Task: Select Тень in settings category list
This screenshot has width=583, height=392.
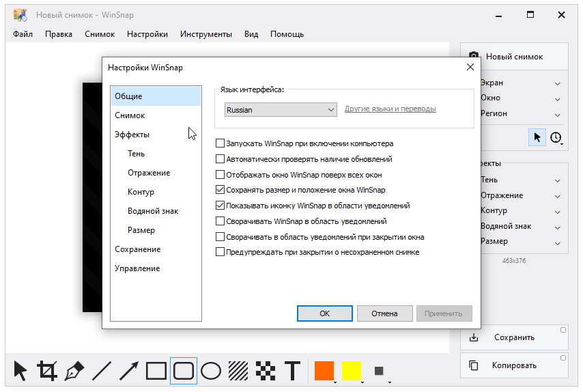Action: click(156, 154)
